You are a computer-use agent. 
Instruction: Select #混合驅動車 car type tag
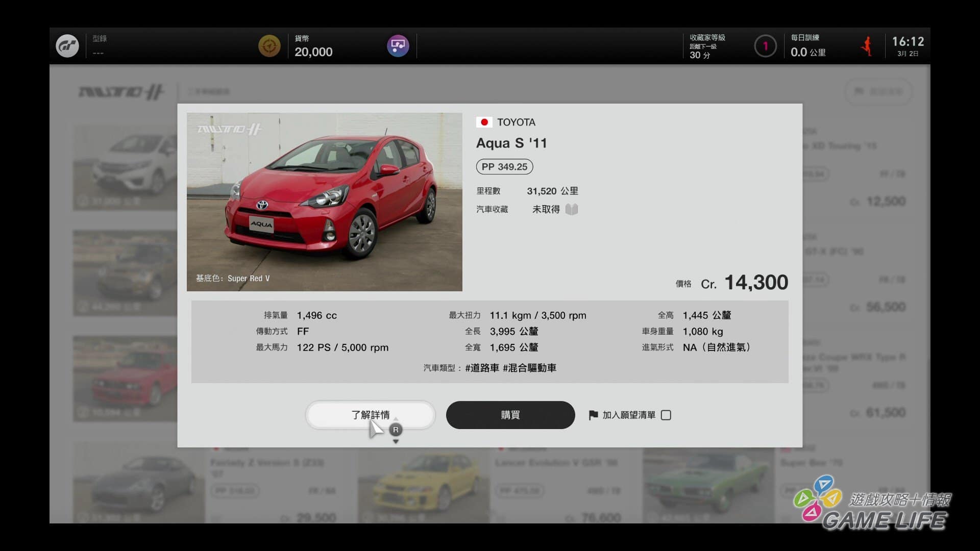pos(529,368)
